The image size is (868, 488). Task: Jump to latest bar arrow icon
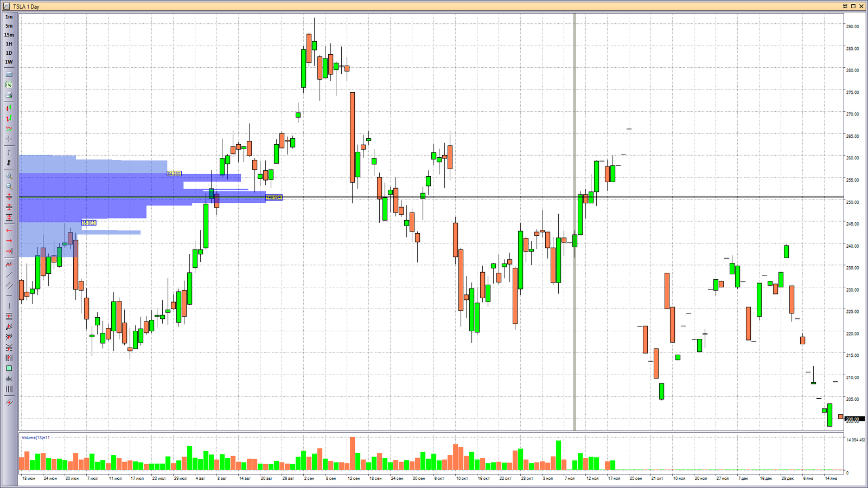point(9,251)
